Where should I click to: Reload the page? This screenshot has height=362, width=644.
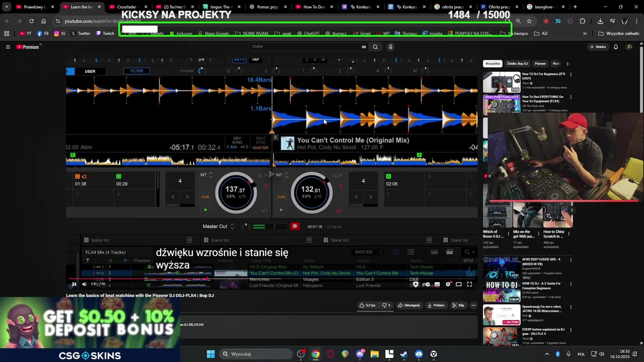tap(31, 21)
